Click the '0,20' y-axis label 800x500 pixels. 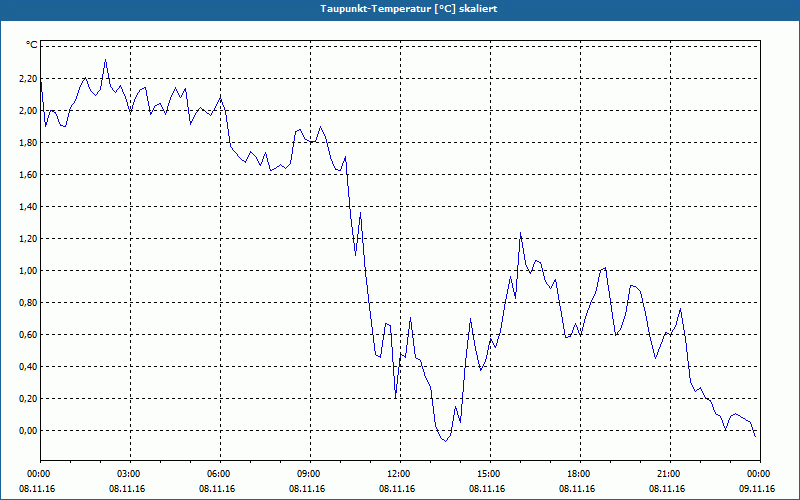(29, 399)
